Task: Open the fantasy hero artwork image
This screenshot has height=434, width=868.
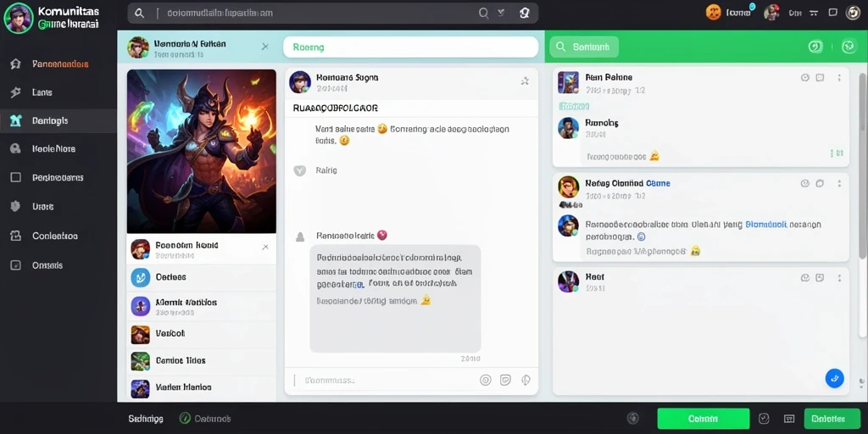Action: point(202,151)
